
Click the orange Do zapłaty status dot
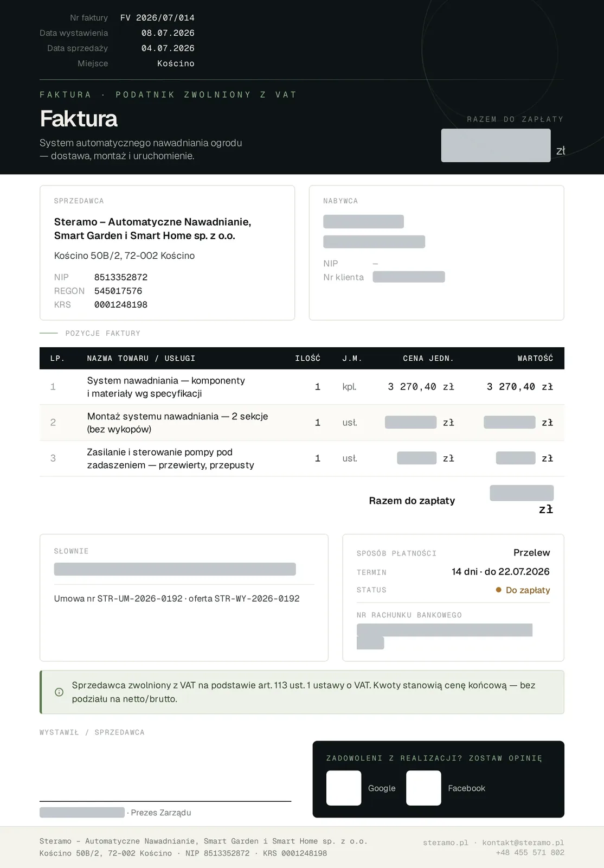(x=498, y=590)
